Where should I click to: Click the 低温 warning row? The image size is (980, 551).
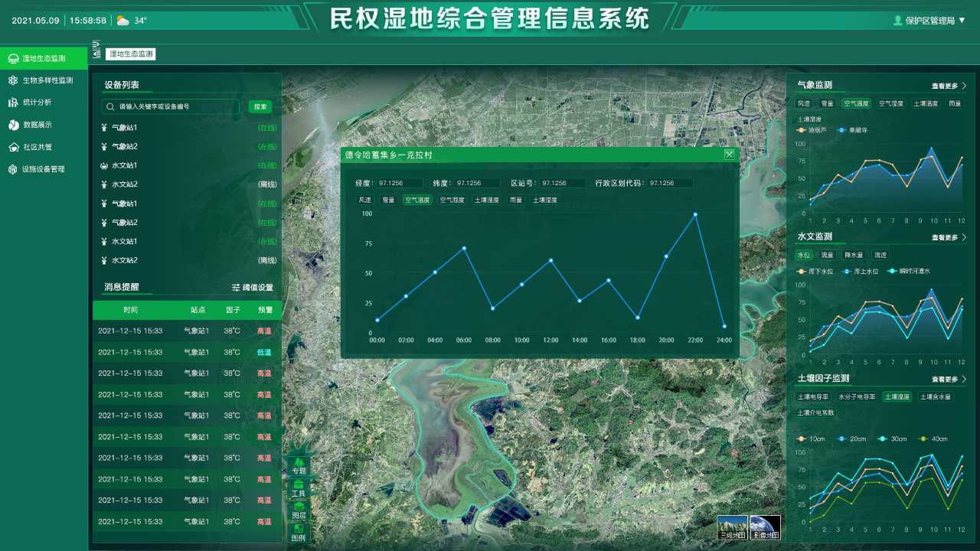(x=188, y=352)
